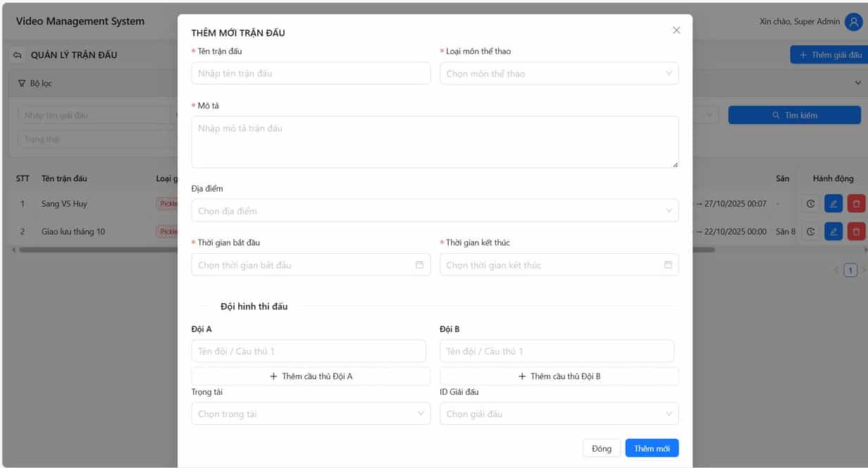
Task: Open the calendar icon in Thời gian kết thúc
Action: click(668, 265)
